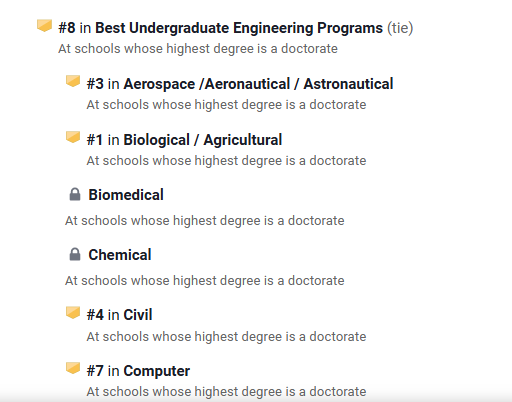Open the Biological / Agricultural ranking link
The width and height of the screenshot is (512, 402).
pyautogui.click(x=203, y=140)
